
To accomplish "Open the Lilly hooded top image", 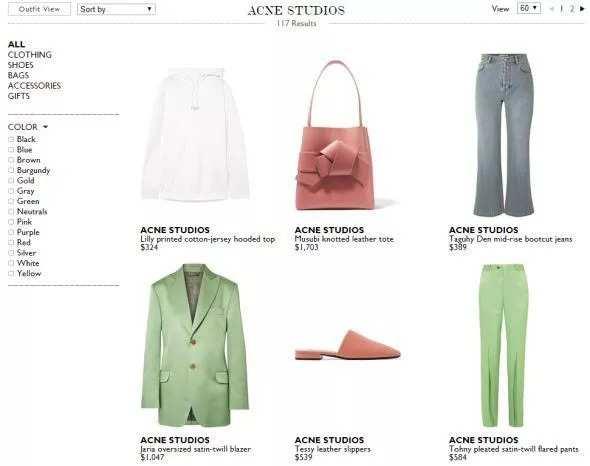I will click(x=195, y=134).
